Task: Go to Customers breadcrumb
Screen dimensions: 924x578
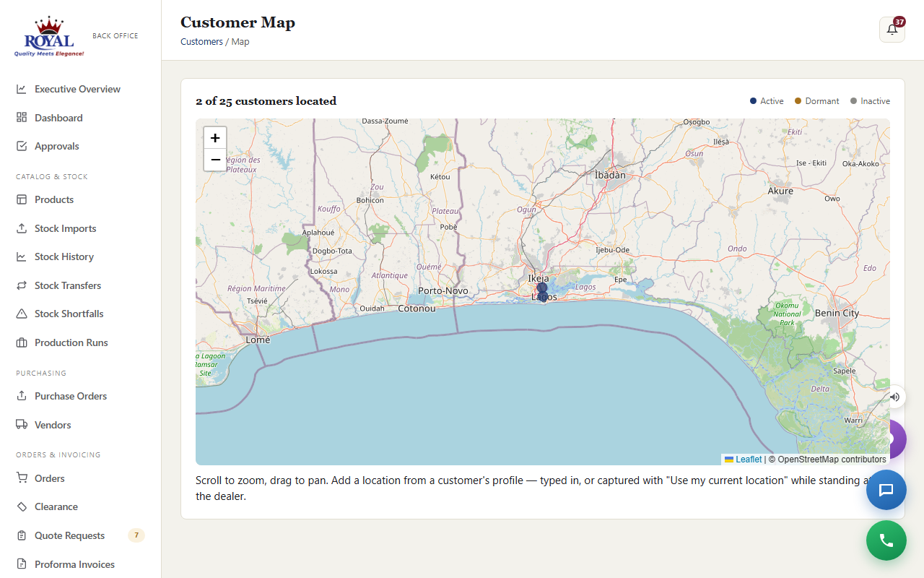Action: [201, 42]
